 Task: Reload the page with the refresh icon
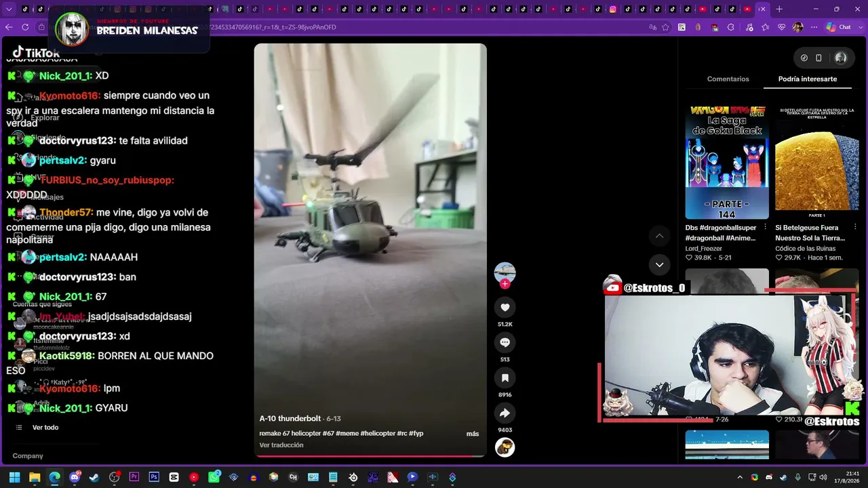(x=25, y=27)
